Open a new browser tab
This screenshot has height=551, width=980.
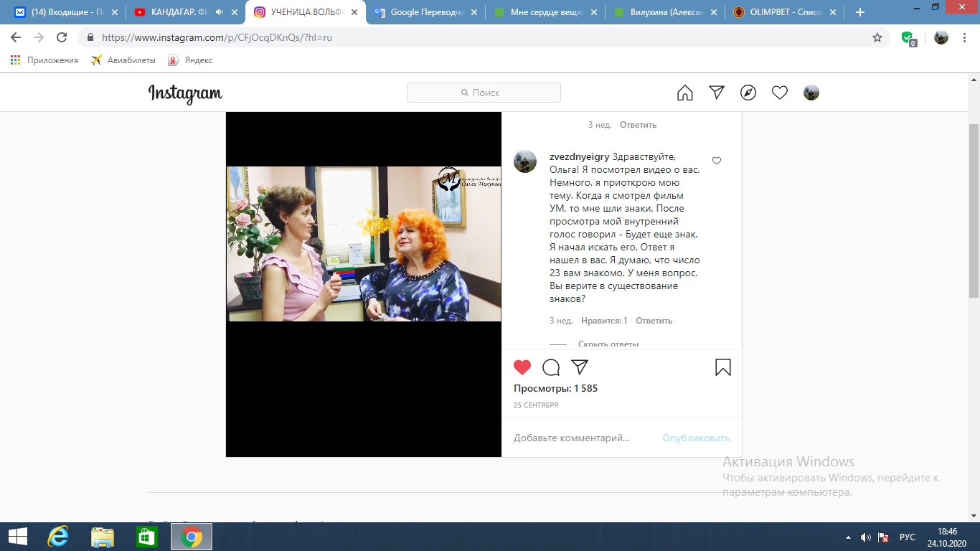pos(860,12)
